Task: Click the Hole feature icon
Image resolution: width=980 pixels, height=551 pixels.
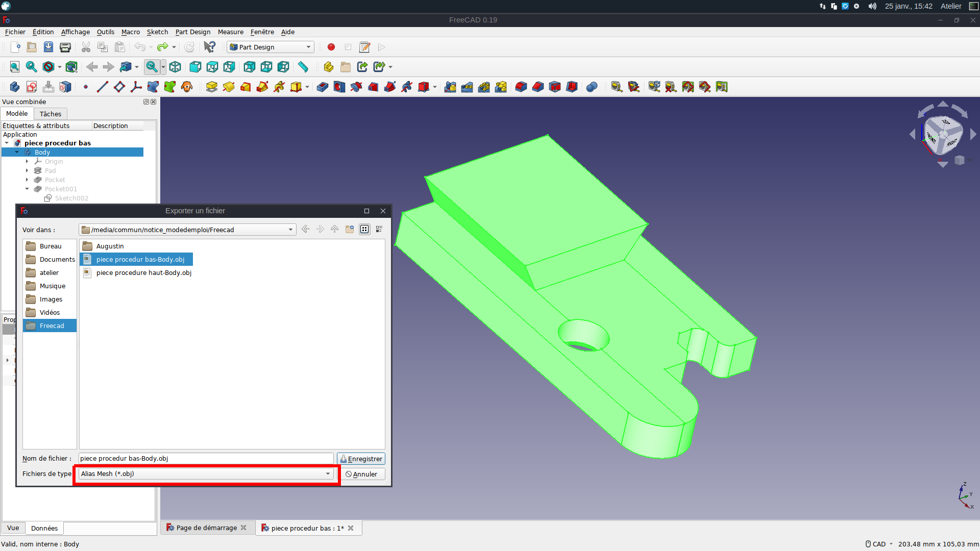Action: [x=339, y=87]
